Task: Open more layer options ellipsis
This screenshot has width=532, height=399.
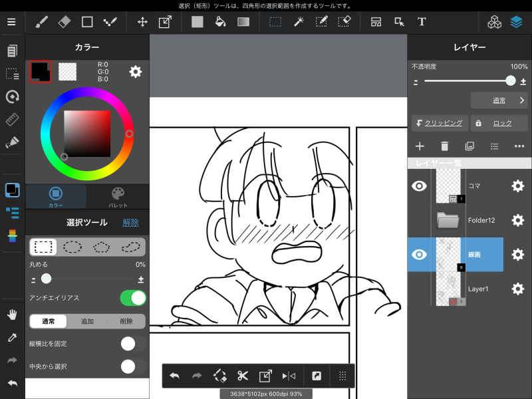Action: [x=519, y=146]
